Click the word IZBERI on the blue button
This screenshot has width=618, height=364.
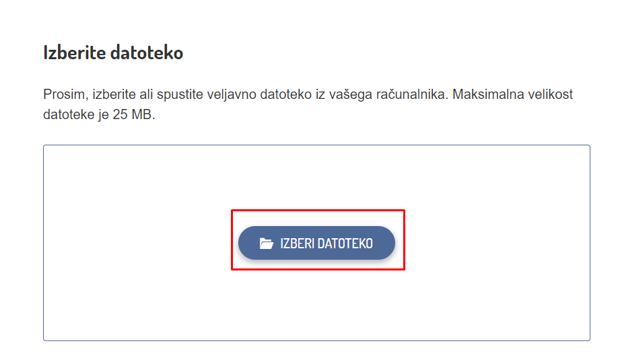tap(297, 244)
